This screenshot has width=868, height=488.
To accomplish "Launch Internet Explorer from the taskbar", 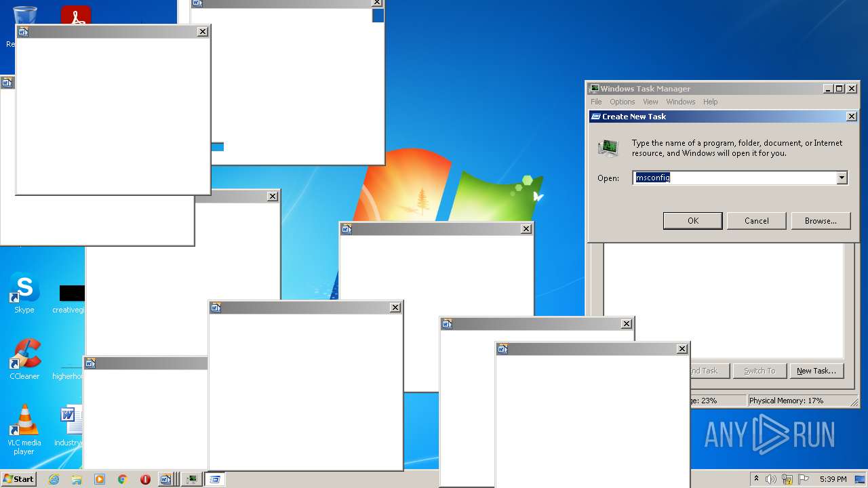I will click(54, 479).
